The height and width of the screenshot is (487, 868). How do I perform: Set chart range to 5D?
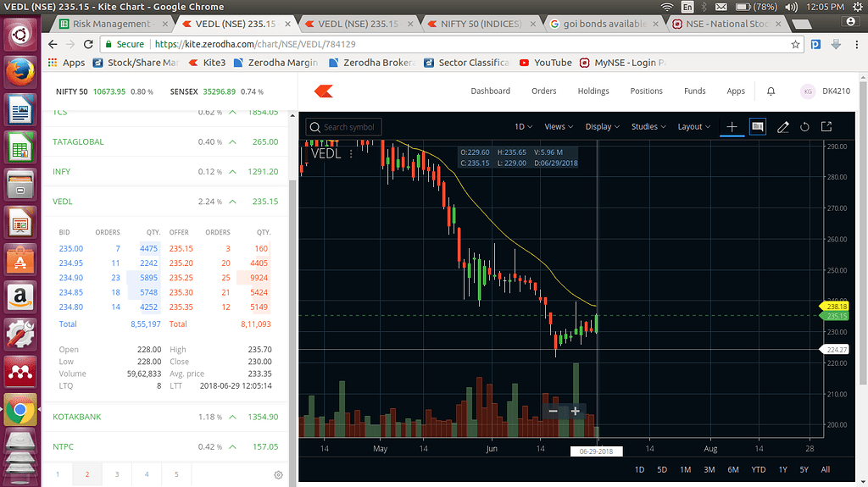[662, 469]
